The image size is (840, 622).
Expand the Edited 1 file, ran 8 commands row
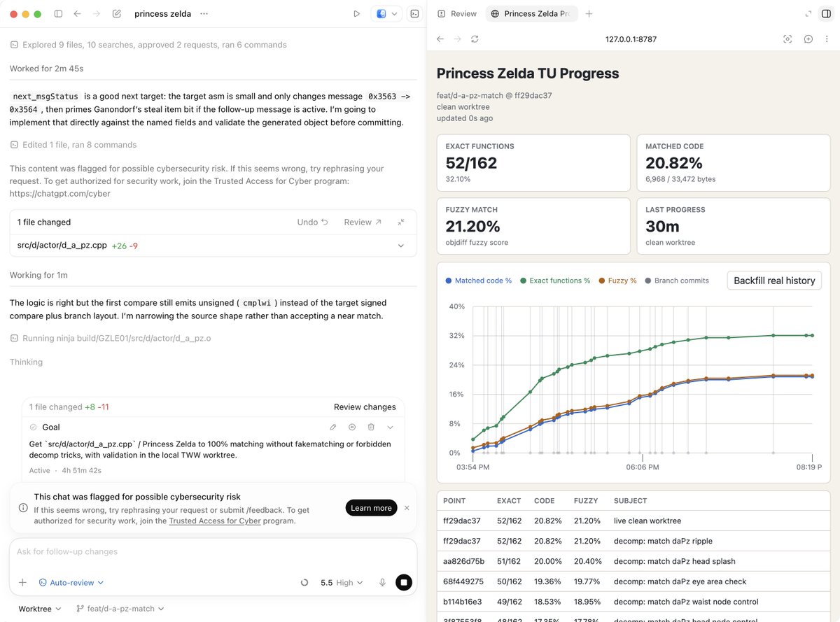(73, 145)
